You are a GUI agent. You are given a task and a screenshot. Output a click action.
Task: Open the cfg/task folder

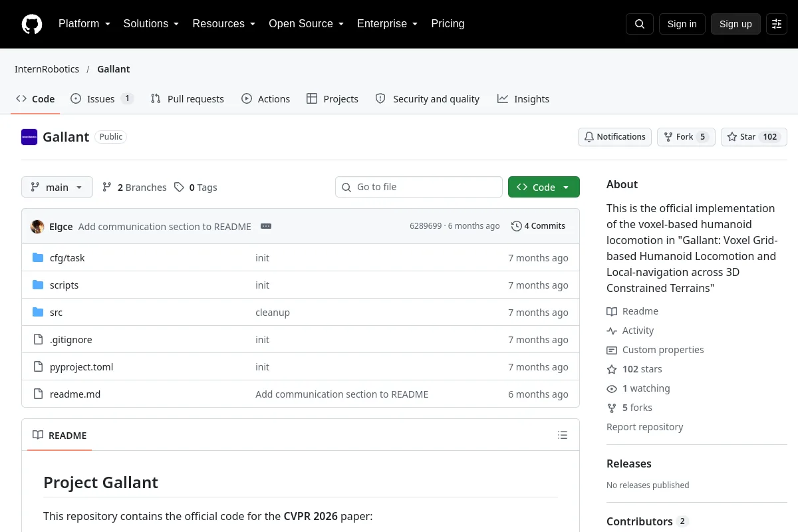(67, 258)
